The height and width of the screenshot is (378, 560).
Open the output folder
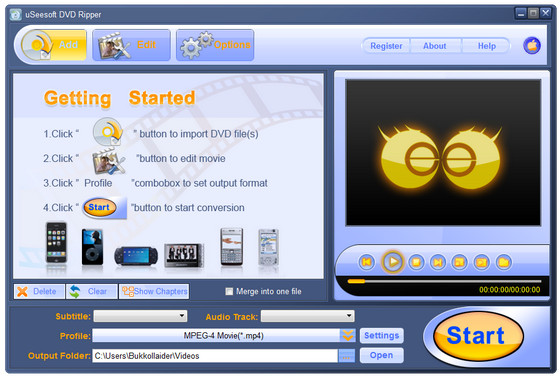pyautogui.click(x=381, y=355)
